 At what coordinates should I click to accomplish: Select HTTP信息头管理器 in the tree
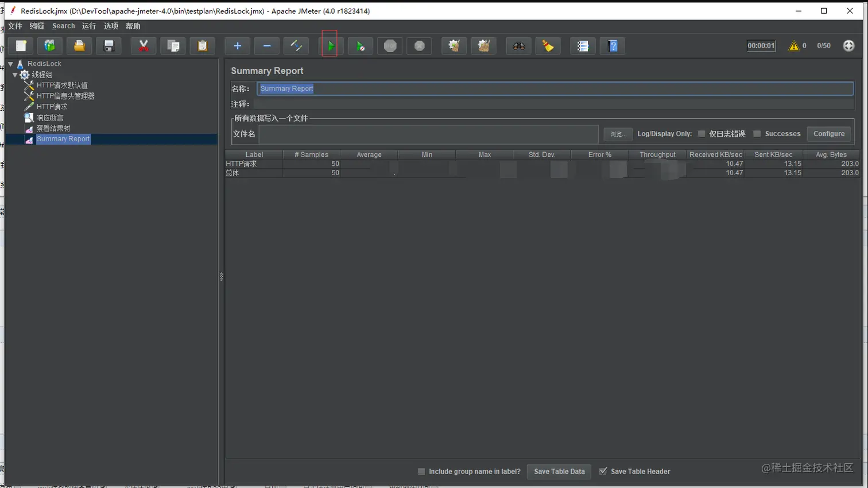65,96
